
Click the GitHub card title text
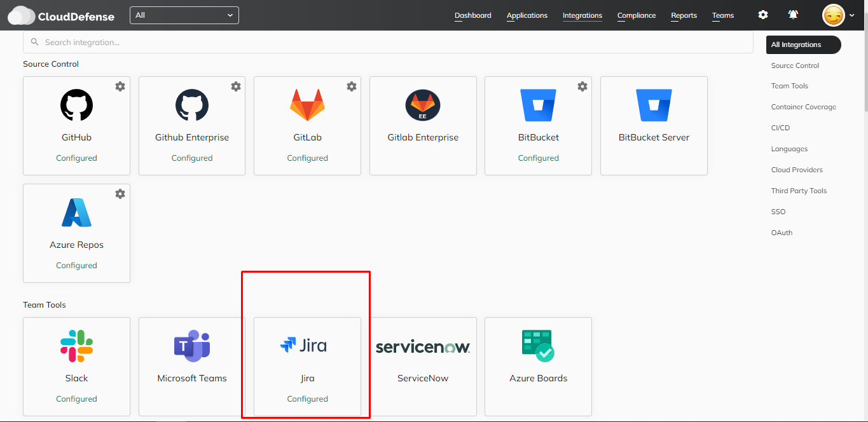(x=76, y=137)
